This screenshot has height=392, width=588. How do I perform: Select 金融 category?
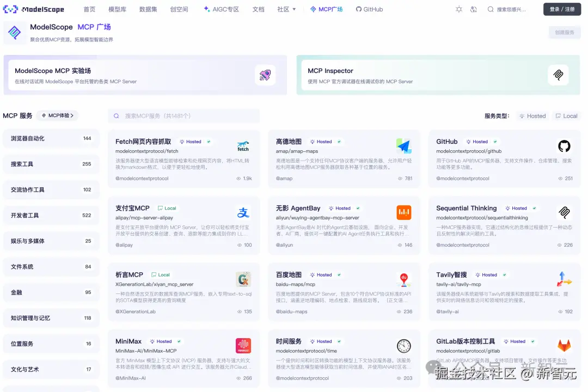pos(51,292)
